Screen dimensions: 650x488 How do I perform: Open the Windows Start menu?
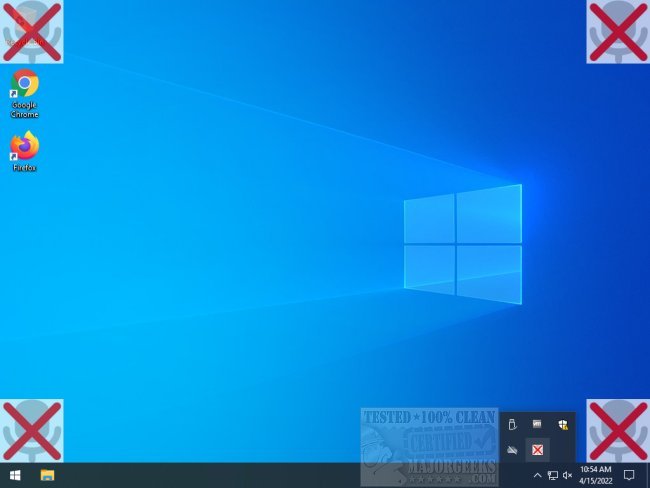pos(15,475)
